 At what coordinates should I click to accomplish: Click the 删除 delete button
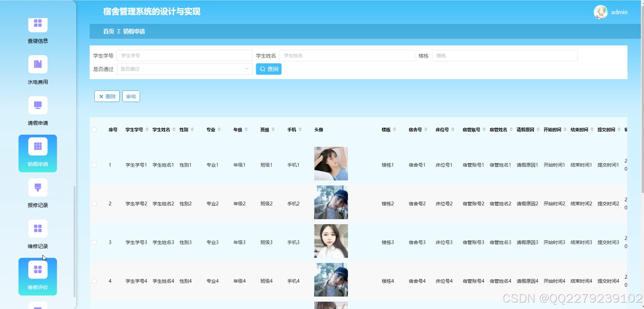(x=107, y=97)
